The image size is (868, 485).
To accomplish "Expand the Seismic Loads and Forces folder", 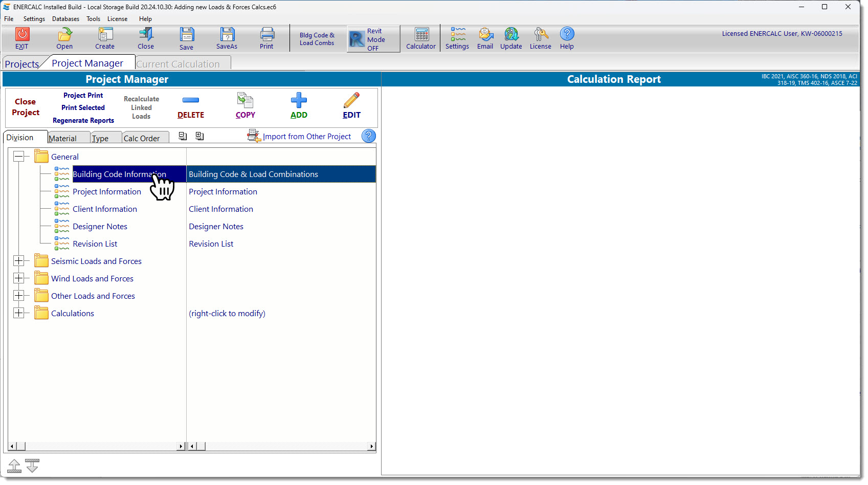I will pyautogui.click(x=19, y=260).
